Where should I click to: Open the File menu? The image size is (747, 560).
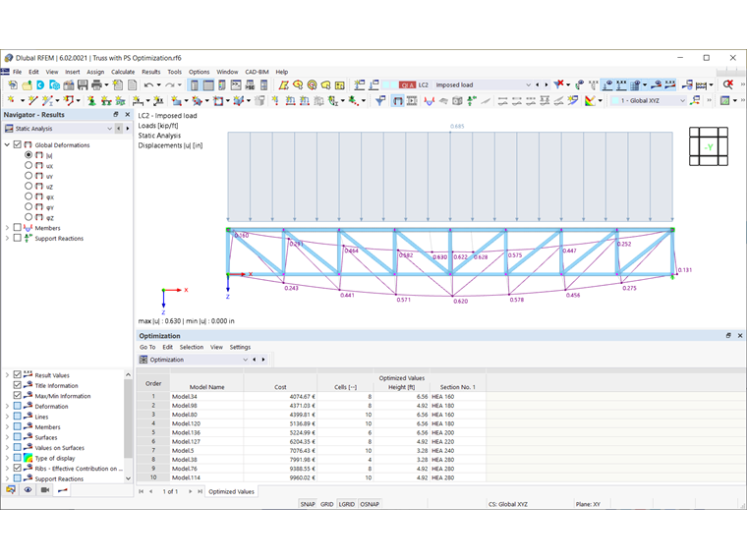[x=17, y=72]
